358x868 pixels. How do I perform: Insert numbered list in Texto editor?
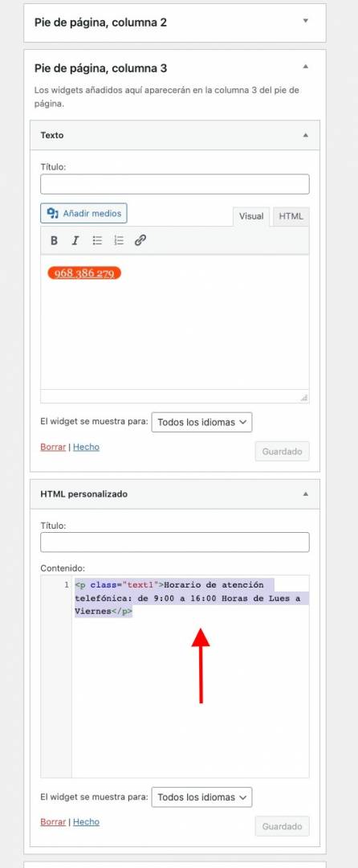click(x=119, y=240)
